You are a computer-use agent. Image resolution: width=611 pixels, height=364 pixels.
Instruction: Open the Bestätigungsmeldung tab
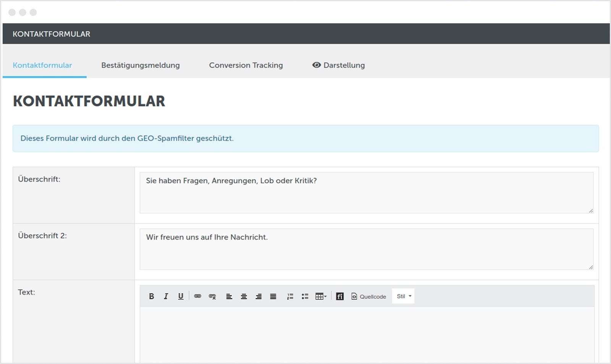point(140,65)
